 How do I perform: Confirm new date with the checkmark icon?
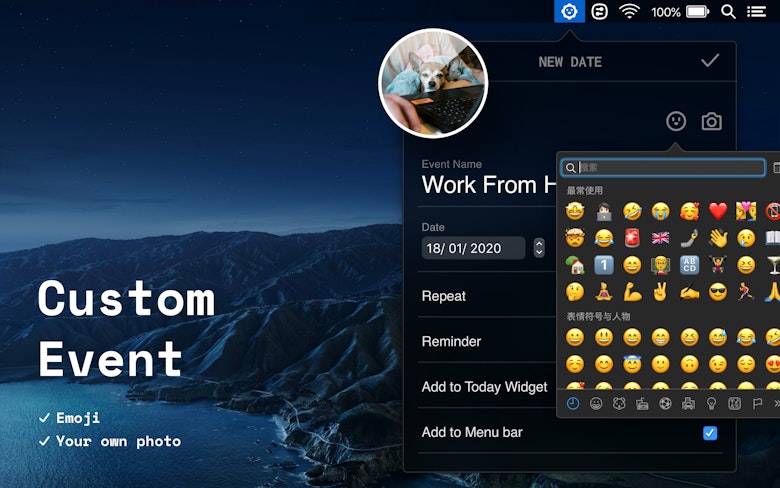pos(710,61)
